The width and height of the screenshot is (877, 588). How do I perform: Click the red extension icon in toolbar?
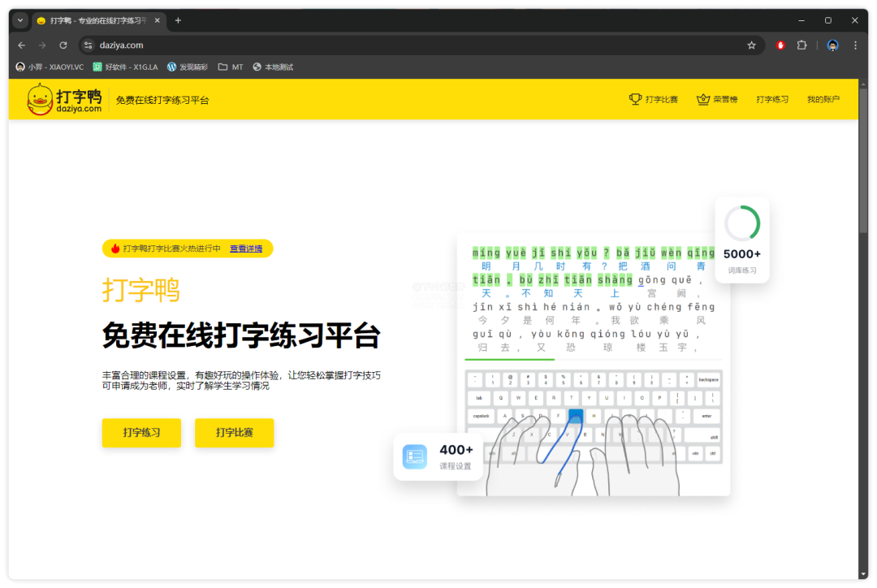[780, 45]
